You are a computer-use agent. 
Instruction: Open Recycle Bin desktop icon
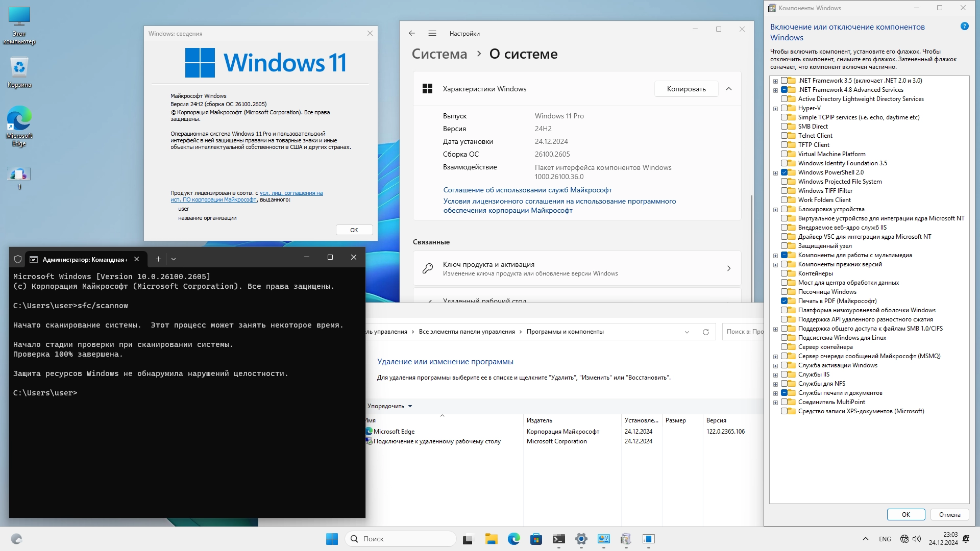click(19, 71)
